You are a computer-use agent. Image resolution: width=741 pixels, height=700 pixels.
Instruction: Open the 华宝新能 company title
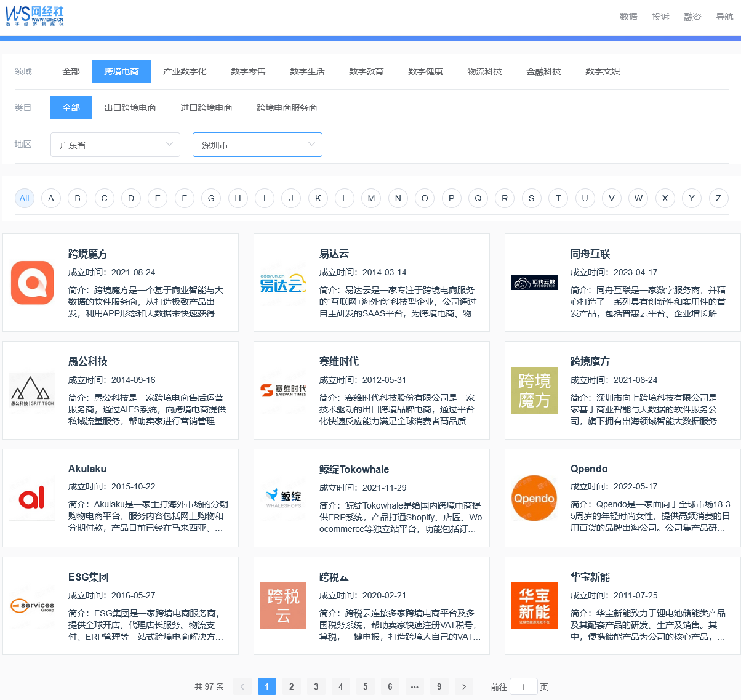pyautogui.click(x=590, y=577)
